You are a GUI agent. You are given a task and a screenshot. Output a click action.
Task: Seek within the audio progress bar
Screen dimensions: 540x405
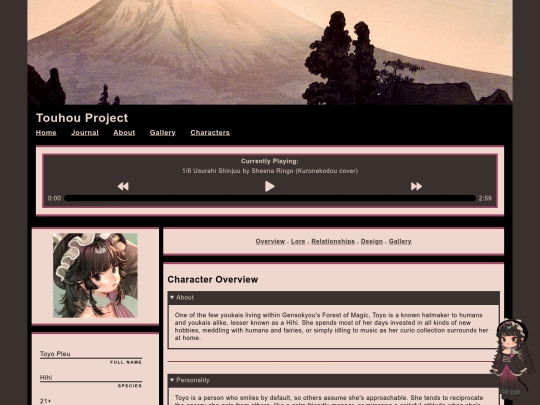click(x=270, y=198)
